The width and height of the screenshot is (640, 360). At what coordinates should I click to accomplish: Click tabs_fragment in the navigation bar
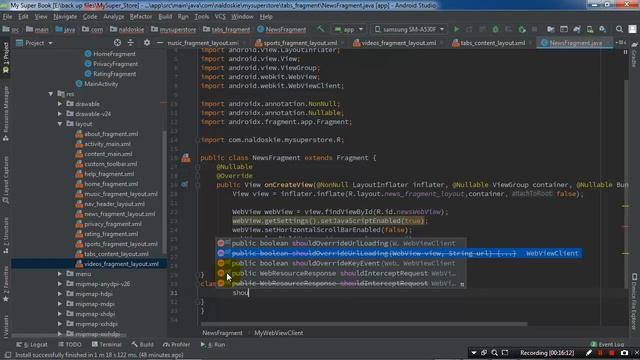click(227, 29)
